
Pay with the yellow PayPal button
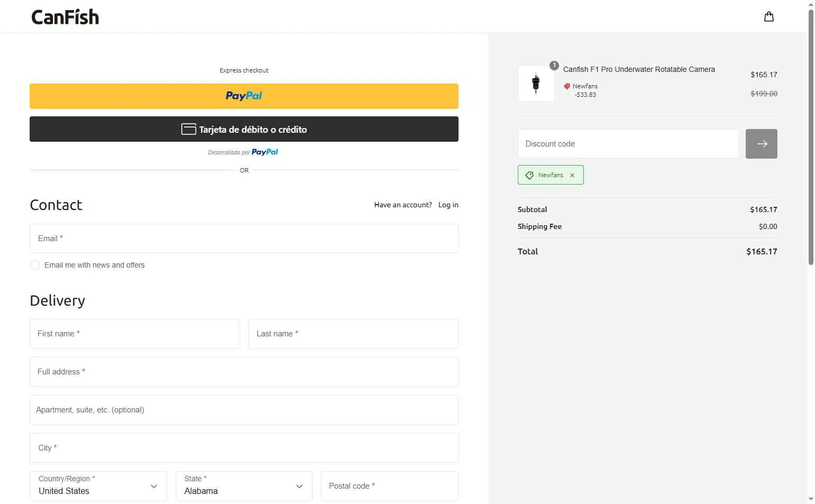coord(244,96)
